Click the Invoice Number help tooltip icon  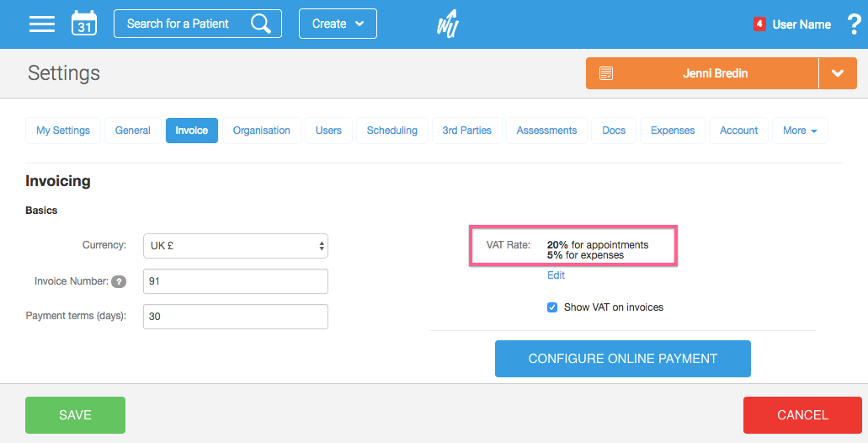tap(119, 281)
